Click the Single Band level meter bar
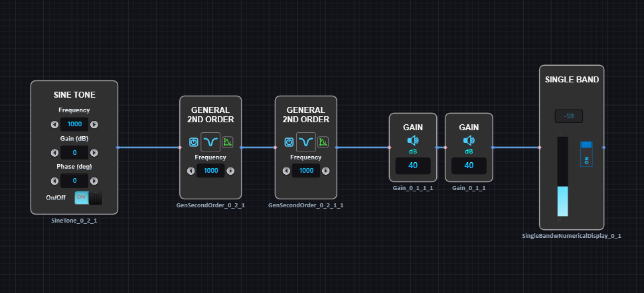 563,177
